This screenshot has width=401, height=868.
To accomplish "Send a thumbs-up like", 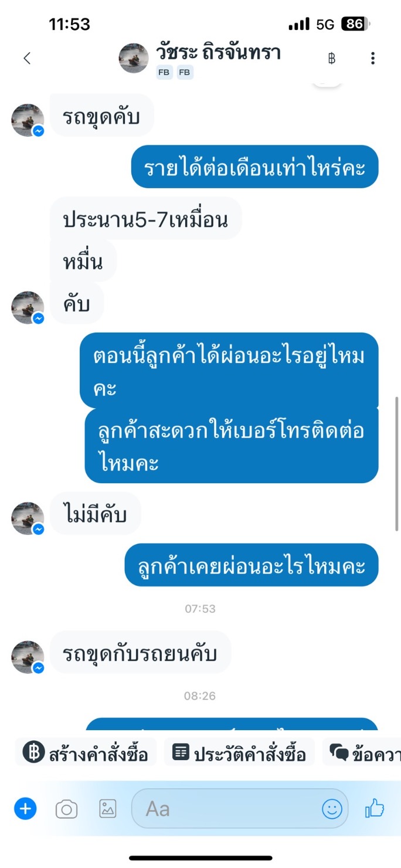I will 375,809.
